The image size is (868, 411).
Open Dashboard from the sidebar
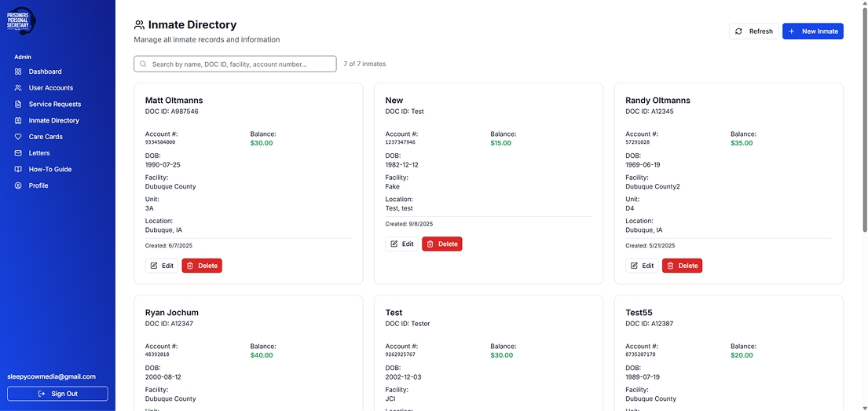coord(45,72)
